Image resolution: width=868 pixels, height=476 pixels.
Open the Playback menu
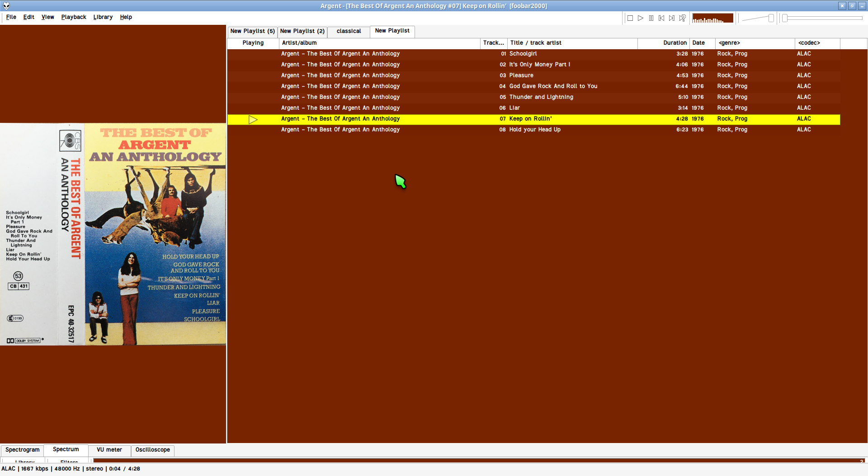tap(74, 17)
